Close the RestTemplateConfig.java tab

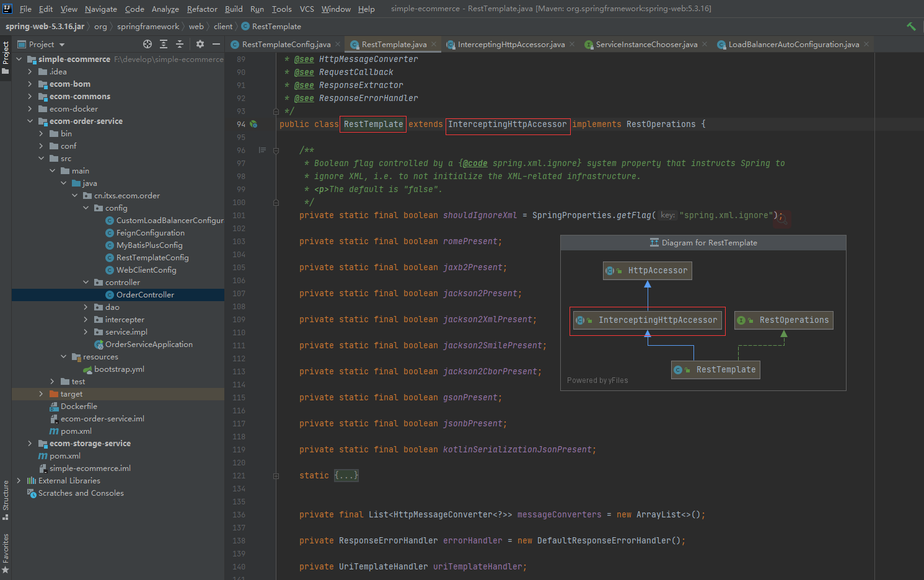(x=338, y=44)
